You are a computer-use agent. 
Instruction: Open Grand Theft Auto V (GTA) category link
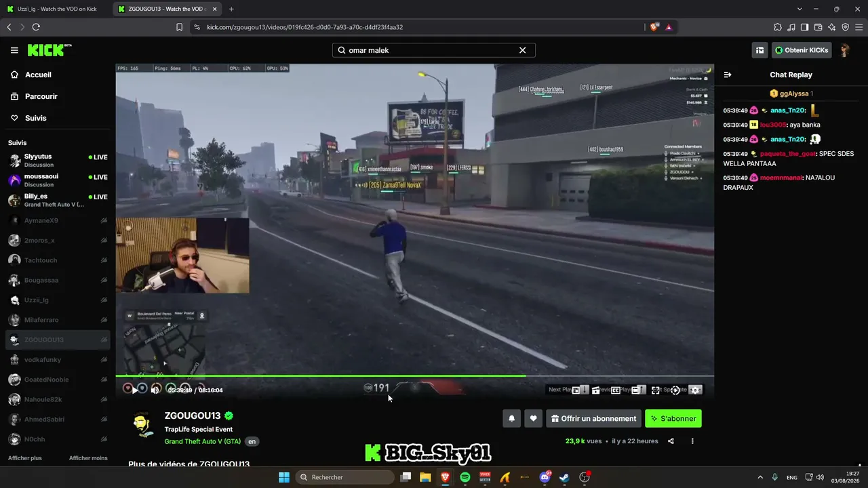coord(203,441)
